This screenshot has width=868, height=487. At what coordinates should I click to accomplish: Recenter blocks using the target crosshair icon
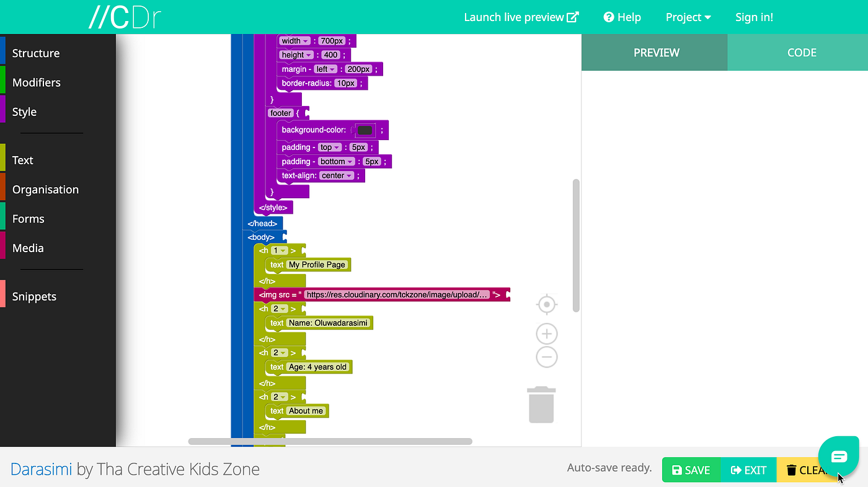[x=546, y=304]
